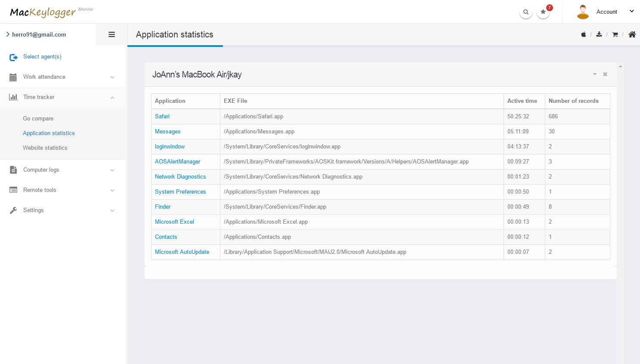Image resolution: width=640 pixels, height=364 pixels.
Task: Collapse the panel with the caret arrow
Action: 595,74
